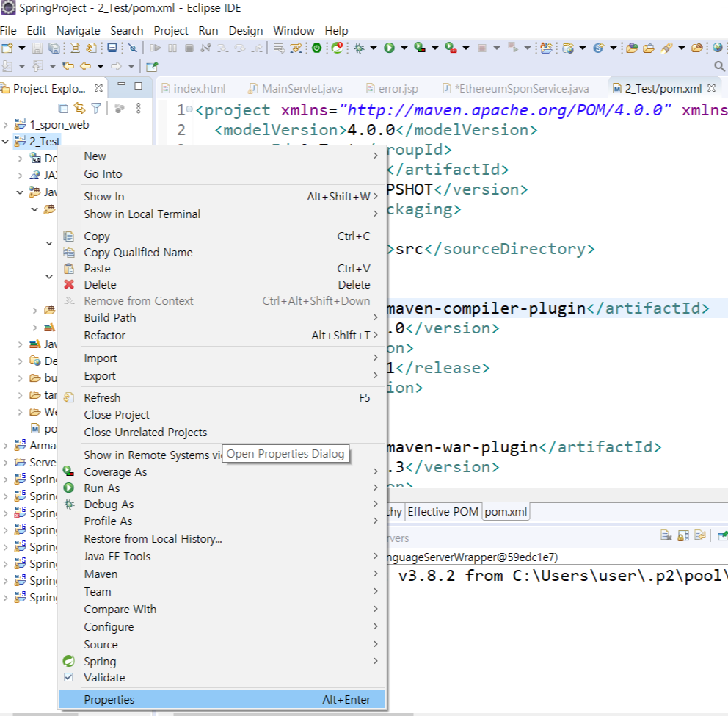Open Project Explorer view menu dots
The image size is (728, 716).
pyautogui.click(x=139, y=109)
